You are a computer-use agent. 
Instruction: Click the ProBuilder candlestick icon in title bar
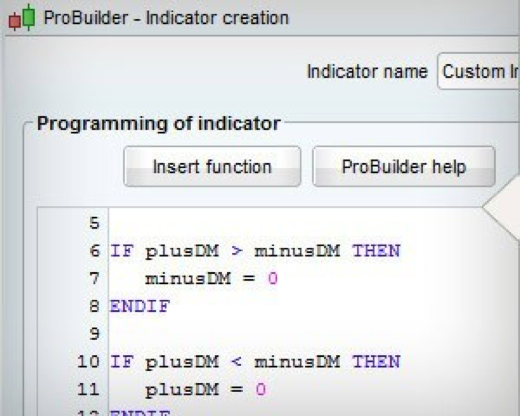(x=22, y=17)
